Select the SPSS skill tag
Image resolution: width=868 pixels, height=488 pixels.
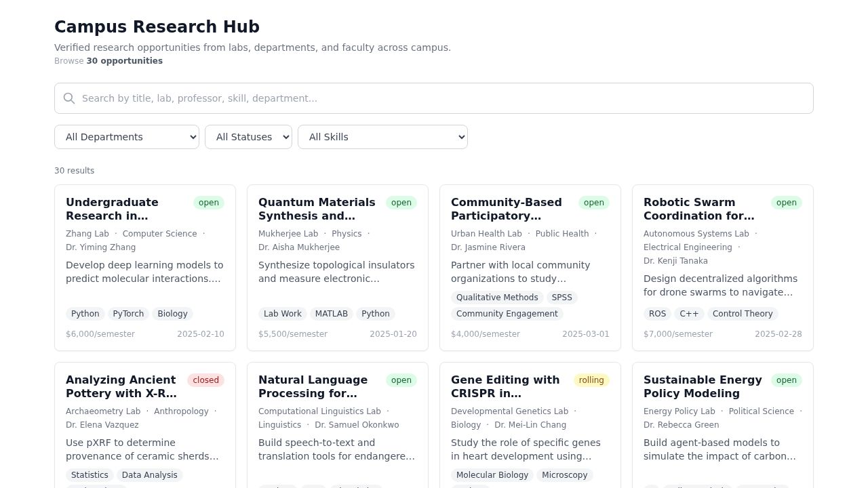tap(562, 298)
